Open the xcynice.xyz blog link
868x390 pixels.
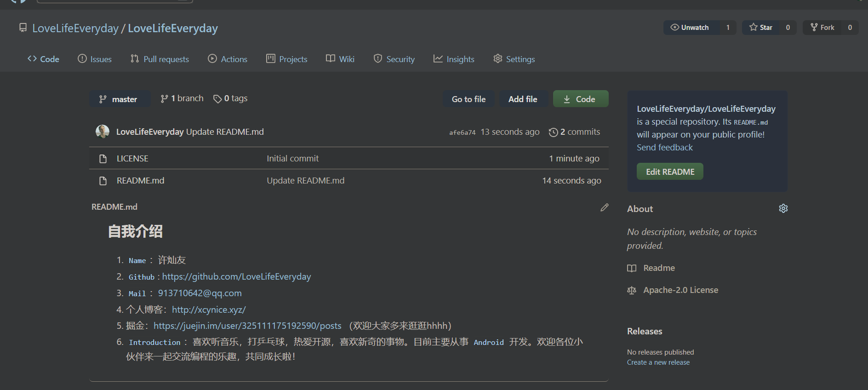[209, 310]
